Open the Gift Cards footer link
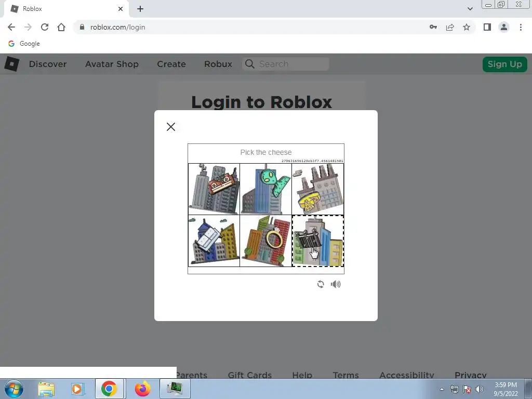Screen dimensions: 532x399 250,375
